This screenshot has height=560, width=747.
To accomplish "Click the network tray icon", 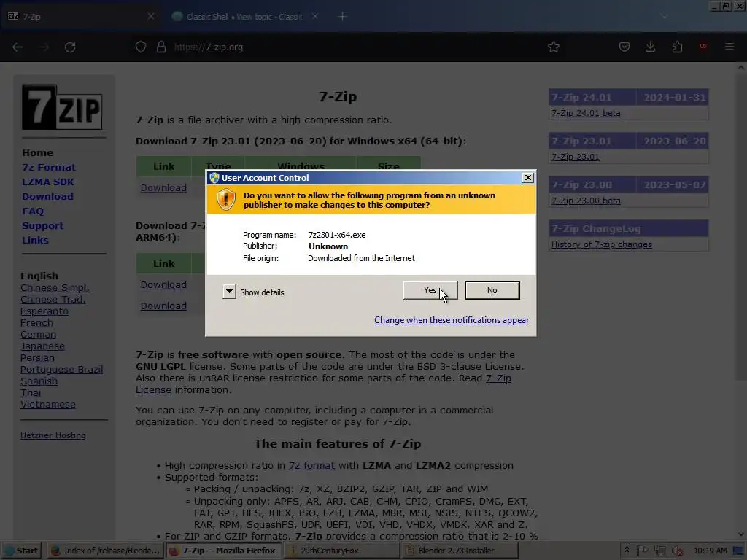I will tap(659, 551).
